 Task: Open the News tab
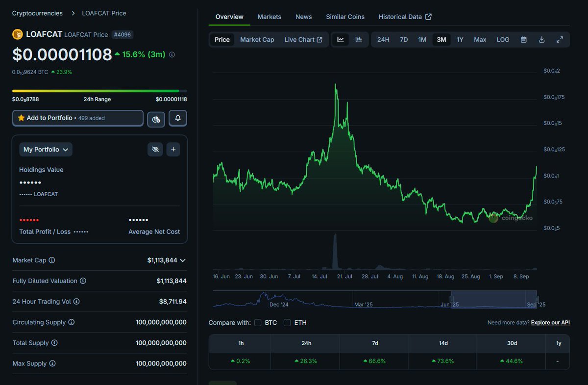coord(304,17)
